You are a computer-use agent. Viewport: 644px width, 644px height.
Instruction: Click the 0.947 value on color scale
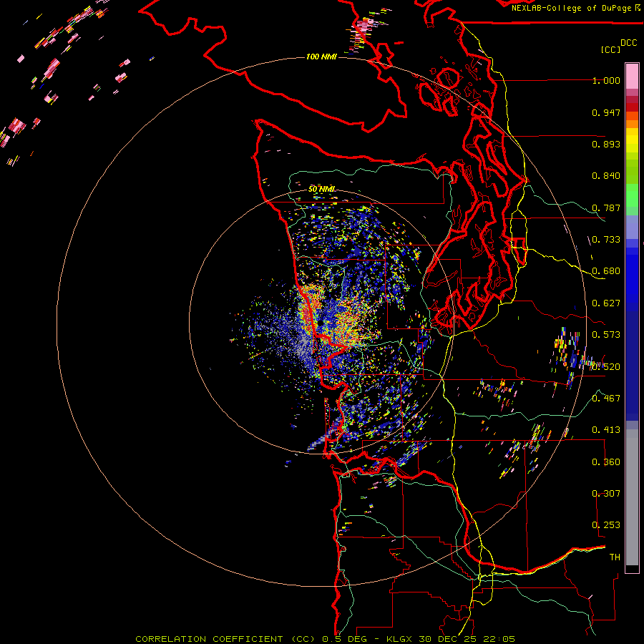(606, 112)
